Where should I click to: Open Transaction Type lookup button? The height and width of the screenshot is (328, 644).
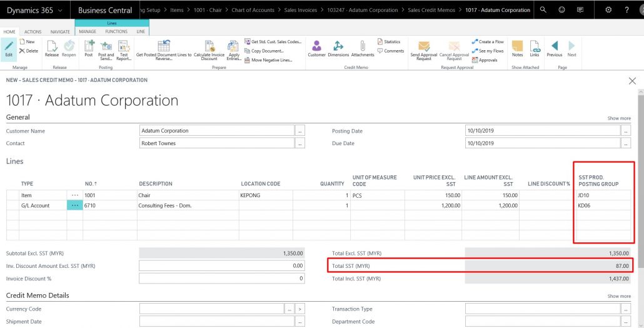click(625, 309)
